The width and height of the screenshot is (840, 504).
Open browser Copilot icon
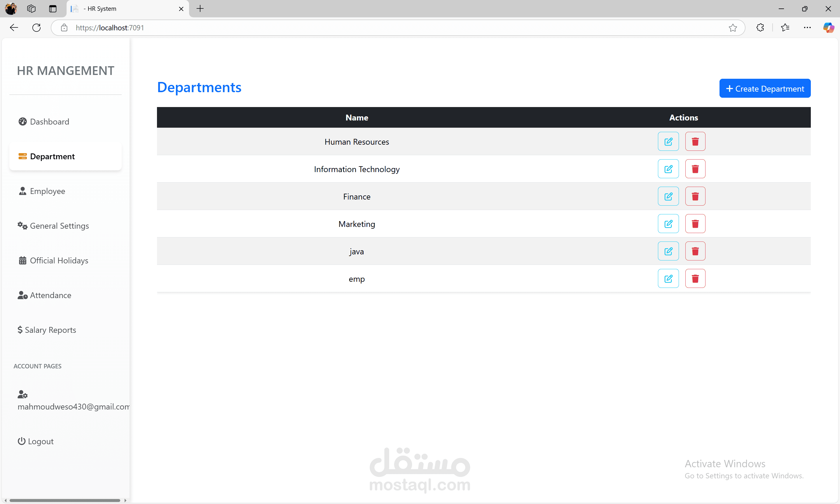(828, 27)
